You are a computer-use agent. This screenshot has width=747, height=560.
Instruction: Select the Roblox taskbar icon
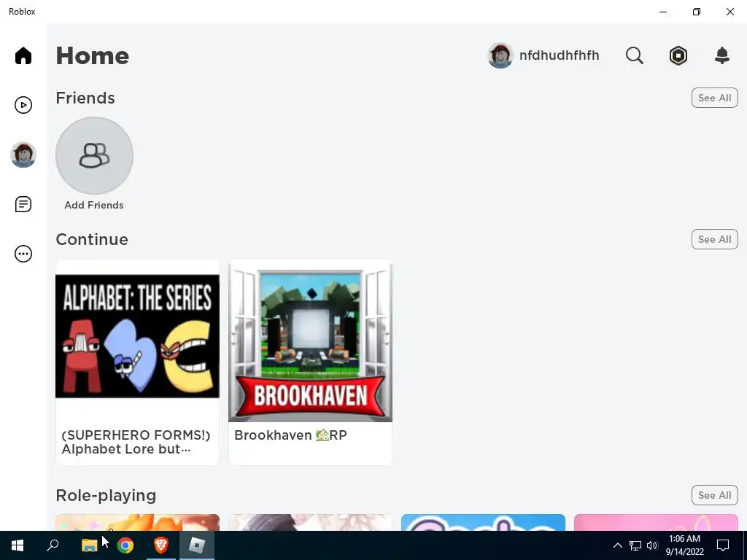coord(197,545)
